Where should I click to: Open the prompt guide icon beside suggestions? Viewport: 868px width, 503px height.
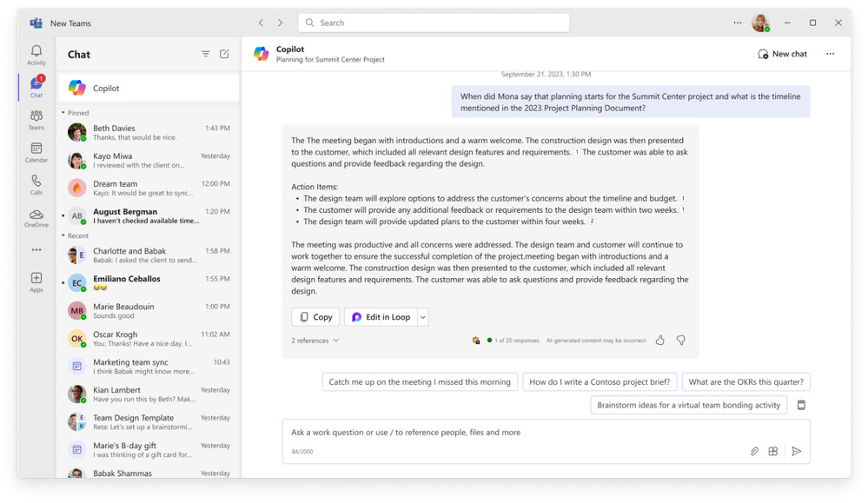801,405
